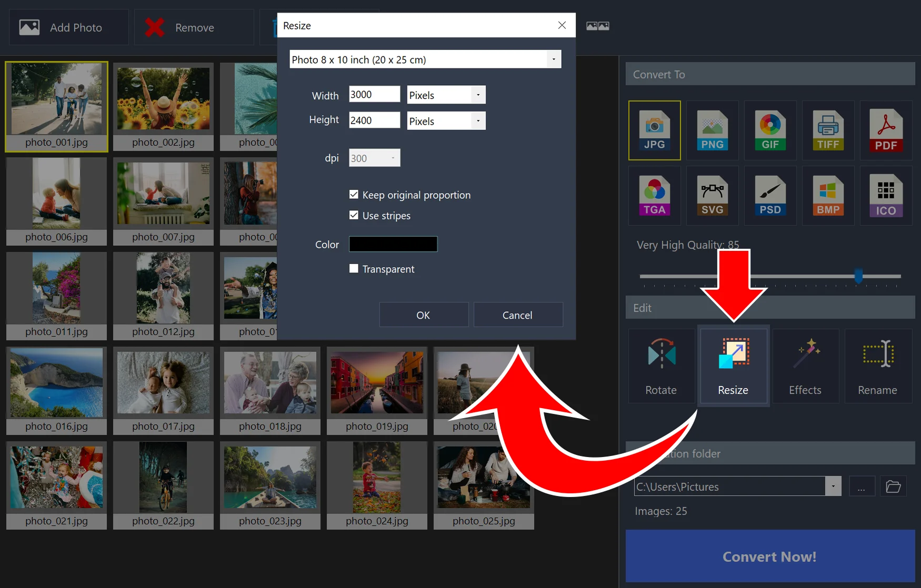Screen dimensions: 921x588
Task: Select the TGA format icon
Action: 654,196
